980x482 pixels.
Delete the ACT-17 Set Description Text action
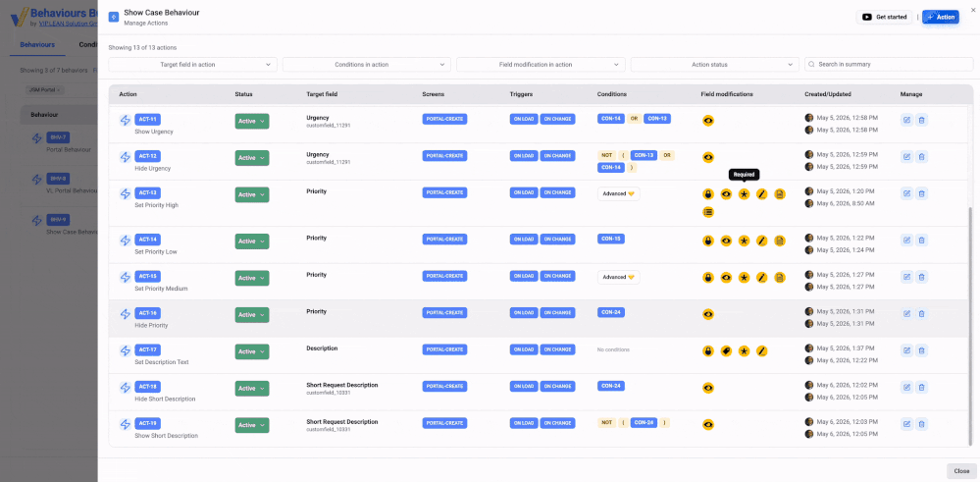coord(921,350)
